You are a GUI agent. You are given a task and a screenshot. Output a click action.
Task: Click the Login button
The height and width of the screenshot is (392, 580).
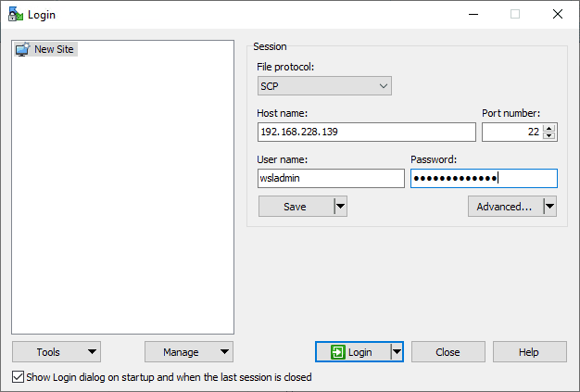pyautogui.click(x=353, y=352)
